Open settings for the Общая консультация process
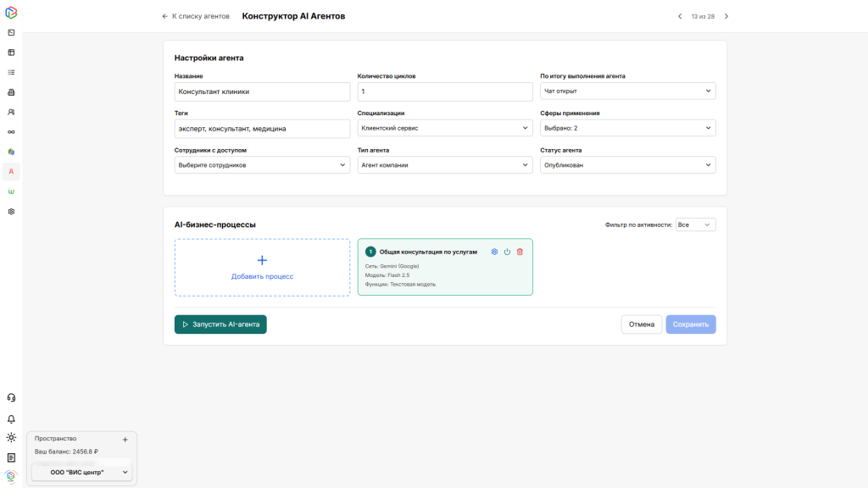This screenshot has width=868, height=488. 494,252
